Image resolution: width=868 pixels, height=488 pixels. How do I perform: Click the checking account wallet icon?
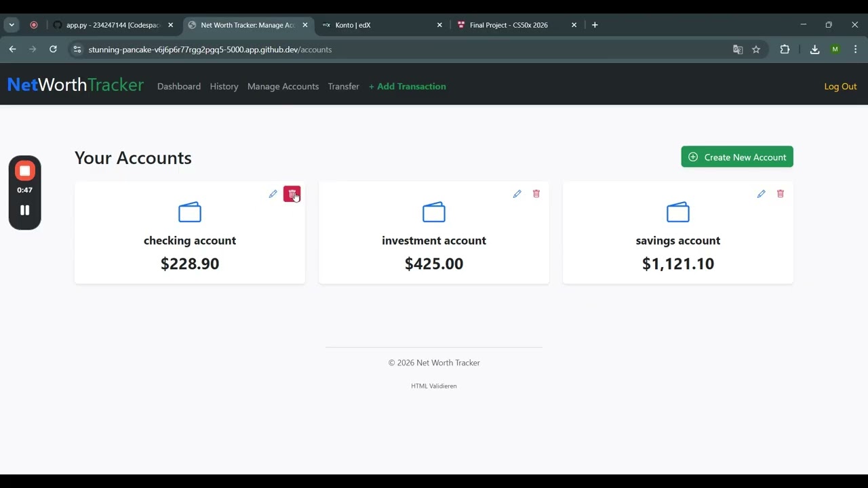(190, 212)
